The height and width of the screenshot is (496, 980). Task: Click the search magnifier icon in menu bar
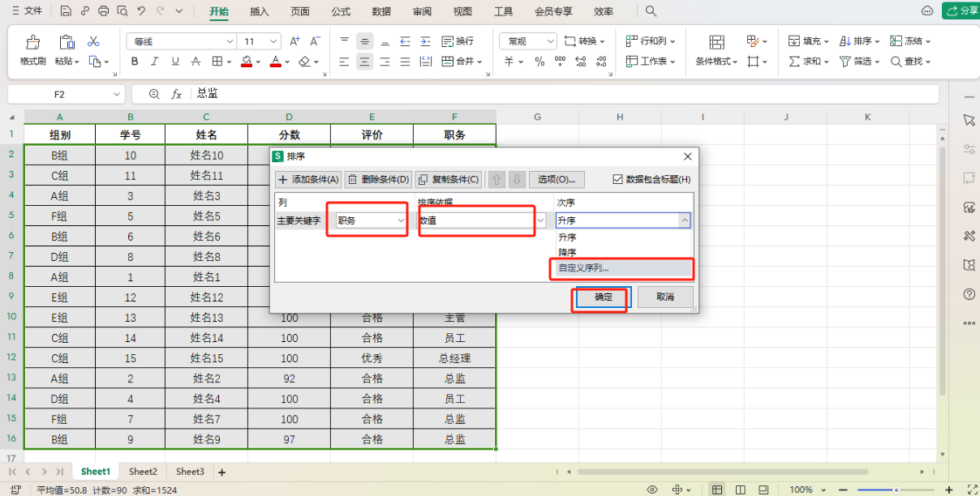coord(651,11)
